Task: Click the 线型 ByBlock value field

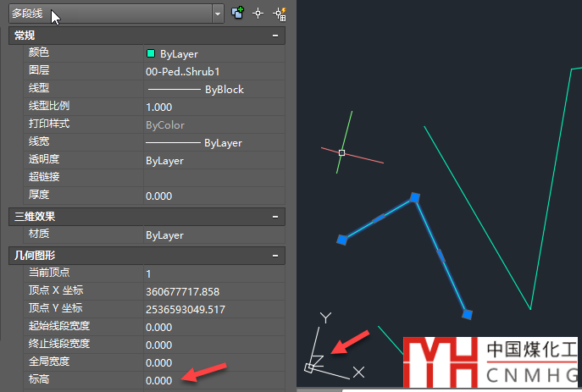Action: click(x=213, y=89)
